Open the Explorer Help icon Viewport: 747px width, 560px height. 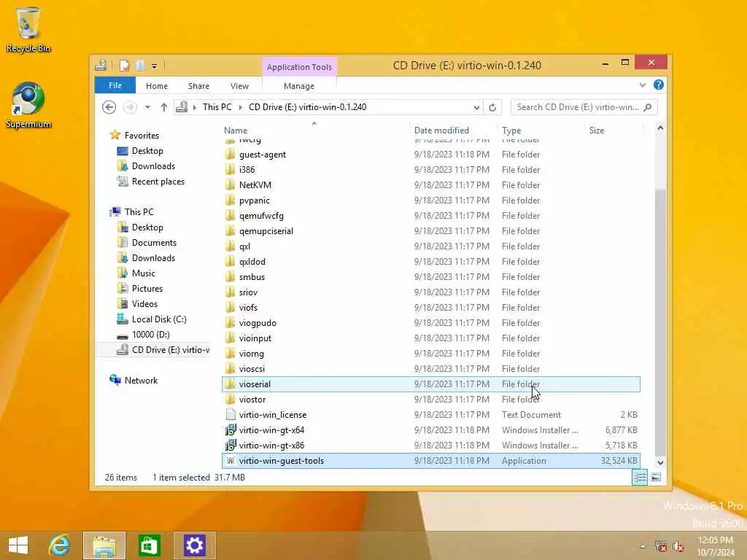point(659,85)
